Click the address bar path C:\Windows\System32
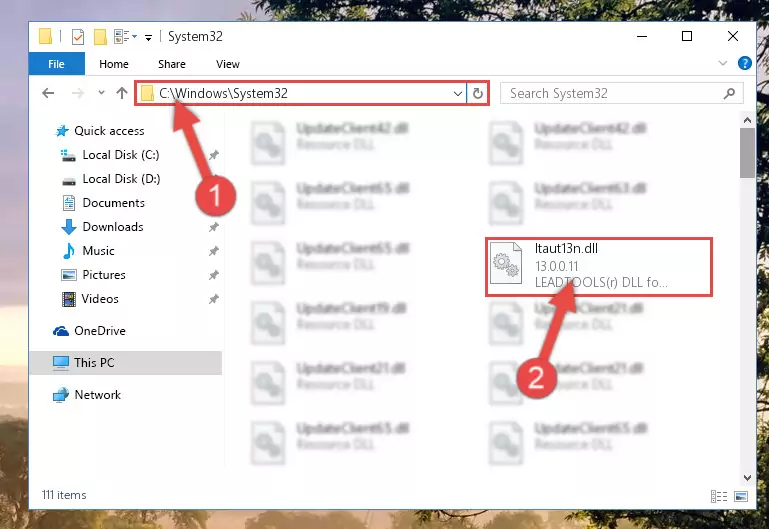Screen dimensions: 769x529 pos(224,93)
